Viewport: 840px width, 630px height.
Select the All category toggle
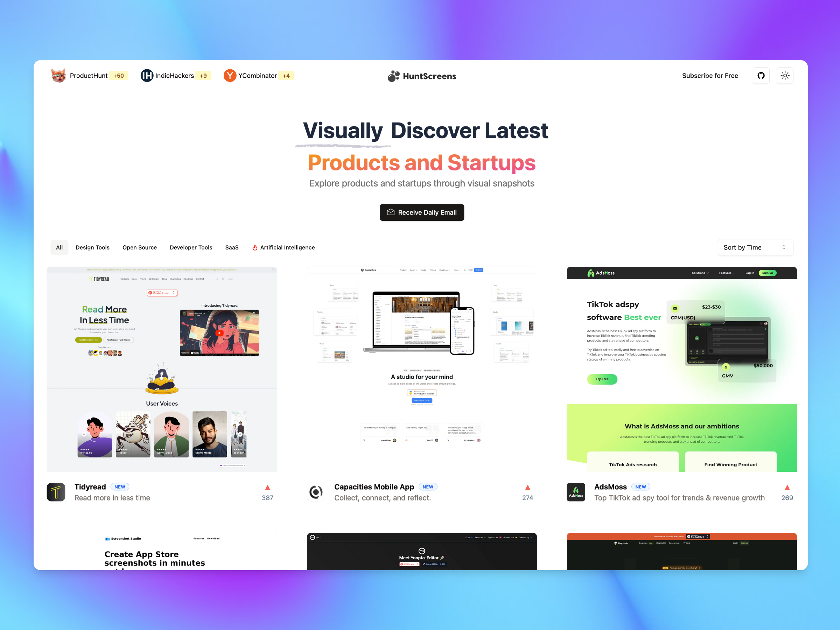pyautogui.click(x=59, y=247)
